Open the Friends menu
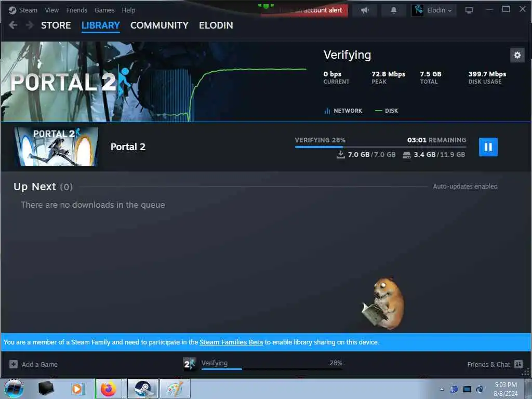Screen dimensions: 532x399 (77, 10)
